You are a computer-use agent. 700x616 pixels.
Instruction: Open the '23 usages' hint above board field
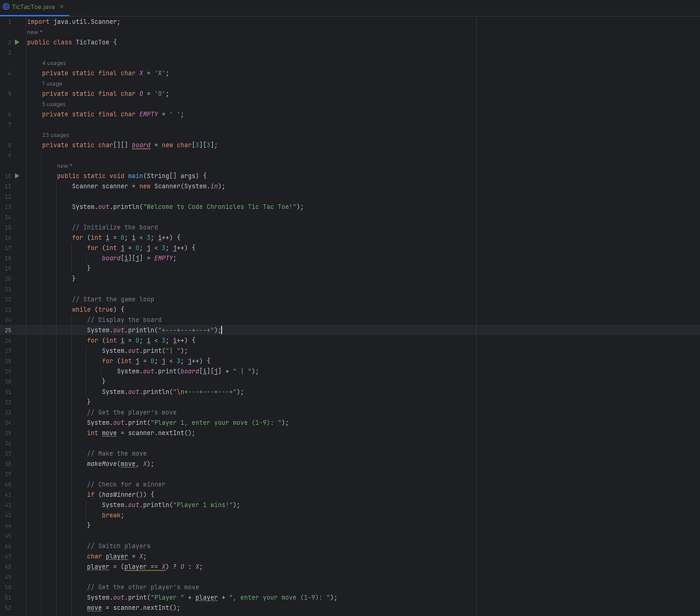pyautogui.click(x=56, y=135)
